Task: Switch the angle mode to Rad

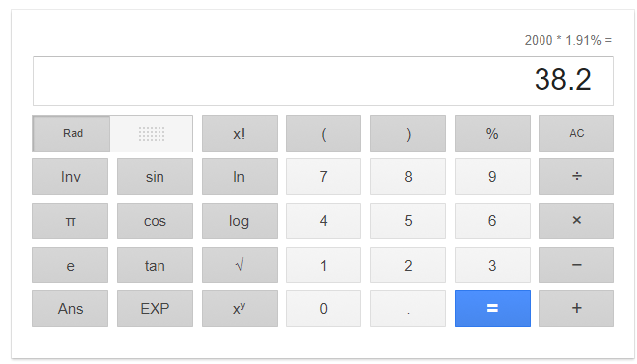Action: tap(72, 133)
